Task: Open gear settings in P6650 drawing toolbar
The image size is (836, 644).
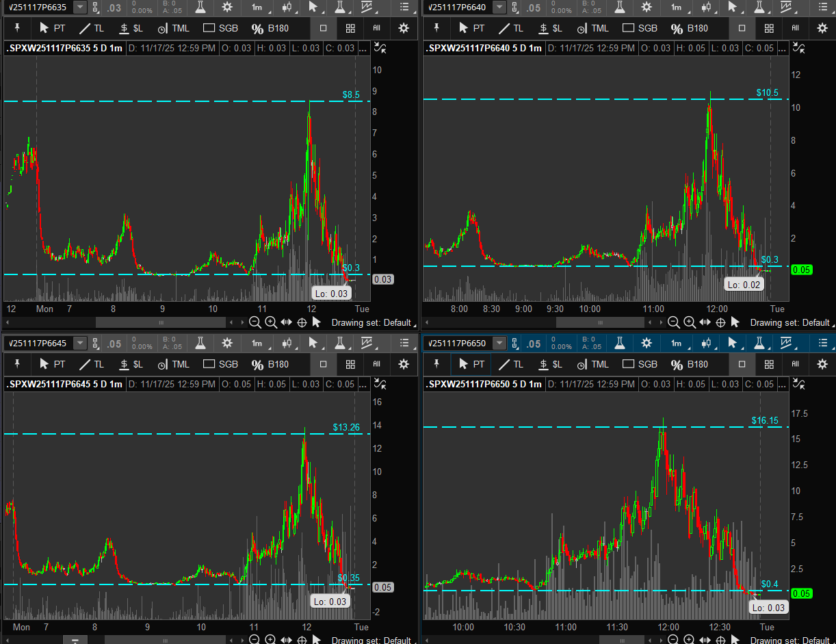Action: click(822, 364)
